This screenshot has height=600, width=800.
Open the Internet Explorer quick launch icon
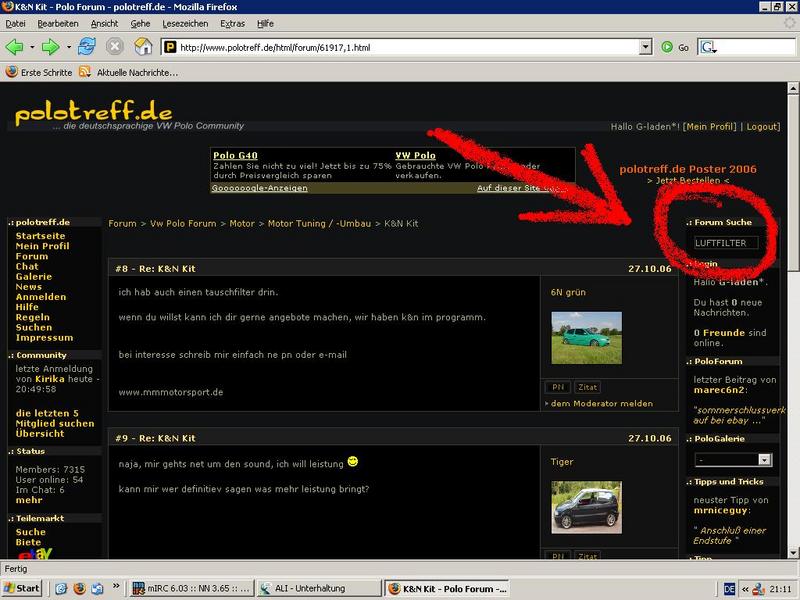61,588
